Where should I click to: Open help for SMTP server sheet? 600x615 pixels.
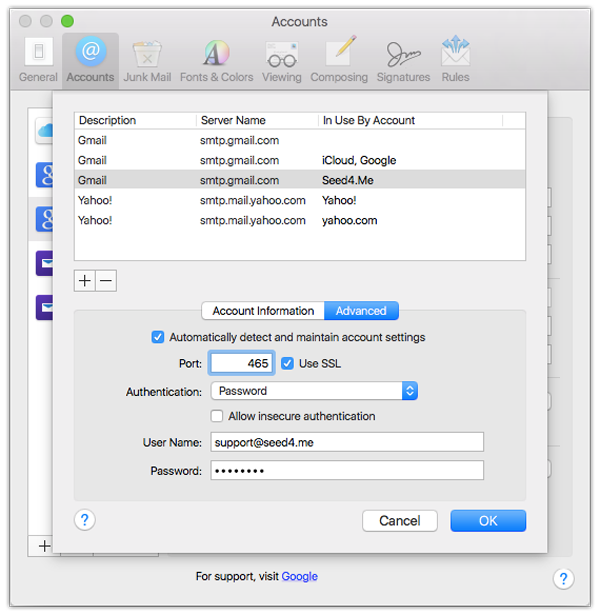coord(84,520)
